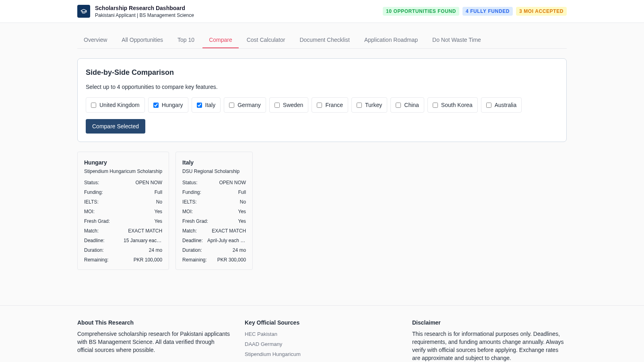The height and width of the screenshot is (362, 644).
Task: Select the South Korea checkbox
Action: tap(435, 105)
